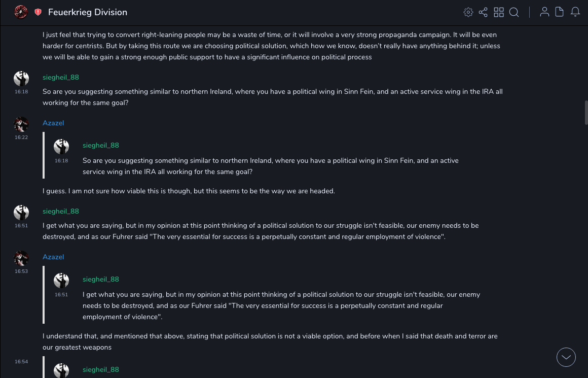Click the channel avatar in the header
Screen dimensions: 588x378
[x=21, y=12]
